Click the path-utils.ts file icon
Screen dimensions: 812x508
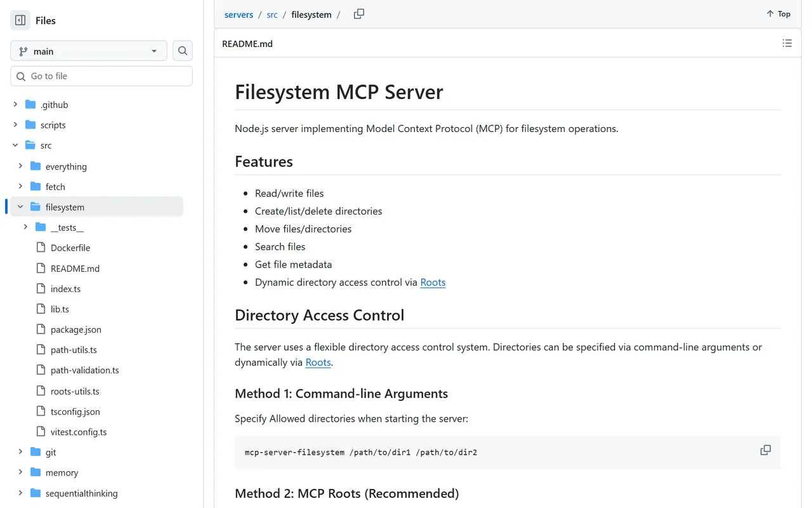(x=41, y=349)
